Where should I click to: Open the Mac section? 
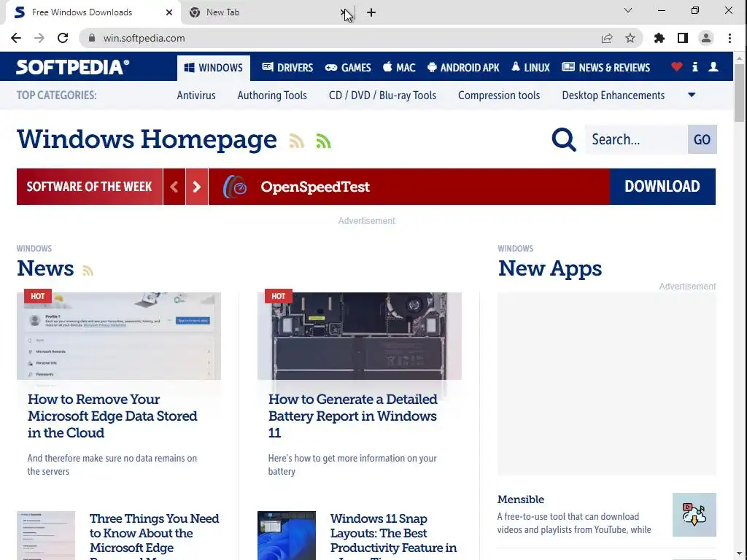(x=399, y=68)
